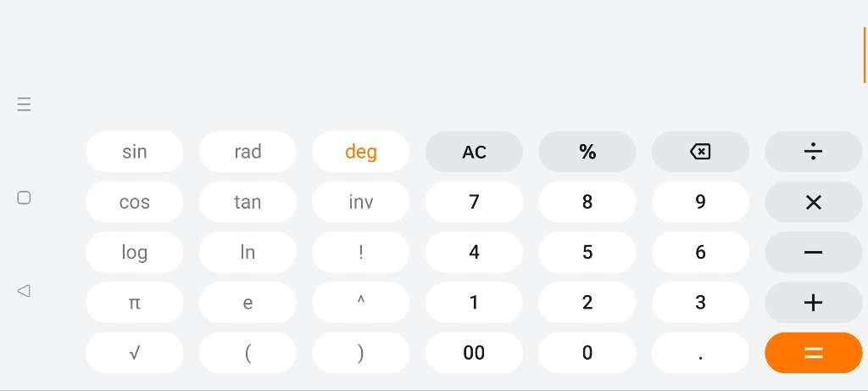The height and width of the screenshot is (391, 868).
Task: Tap the Android home square icon
Action: point(24,198)
